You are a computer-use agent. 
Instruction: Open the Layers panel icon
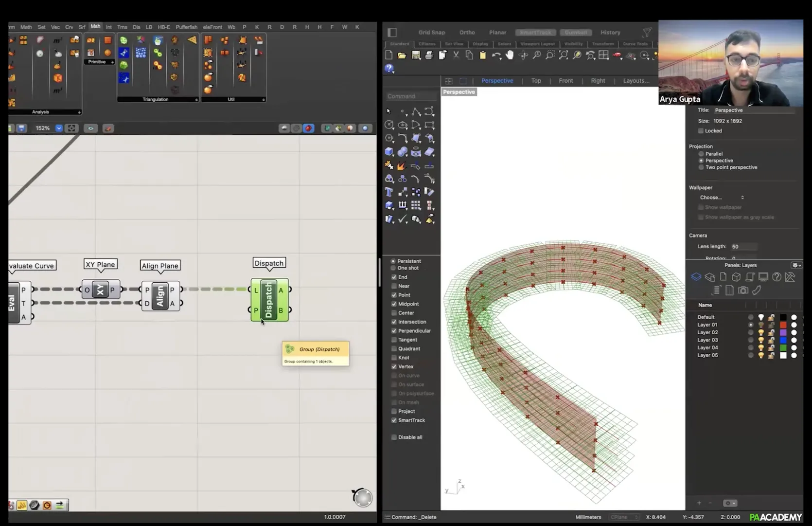coord(696,277)
